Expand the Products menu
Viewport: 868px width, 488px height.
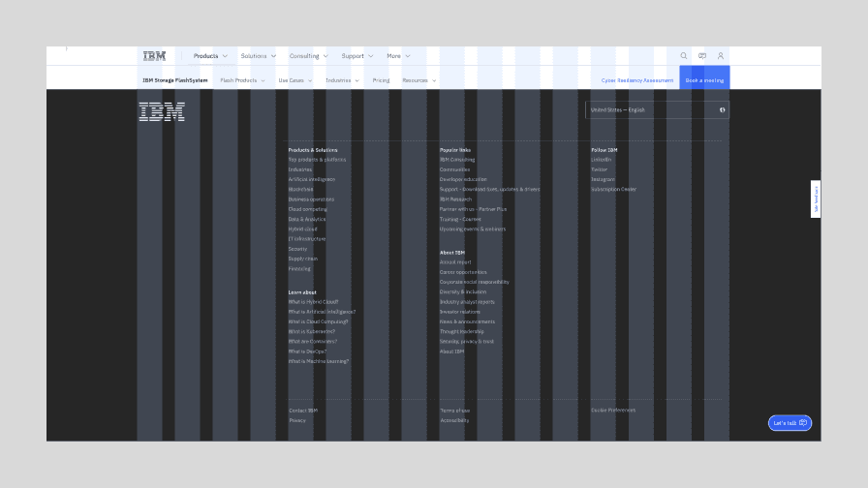[x=210, y=56]
